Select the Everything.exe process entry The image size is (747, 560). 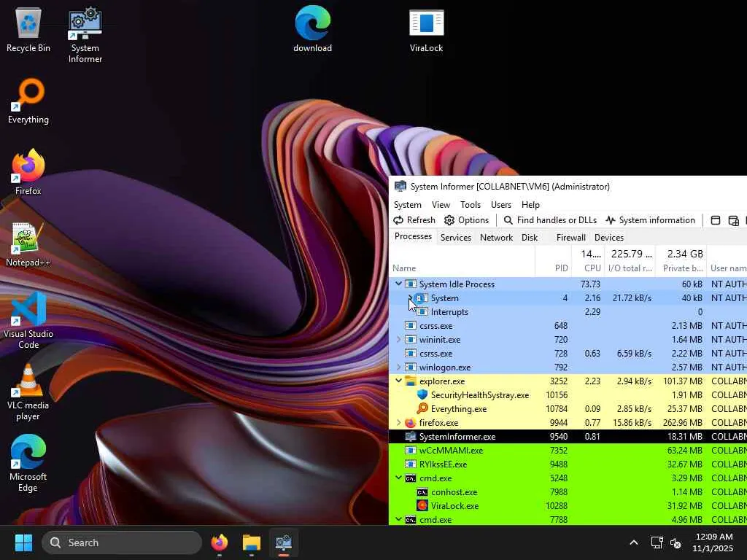(458, 409)
